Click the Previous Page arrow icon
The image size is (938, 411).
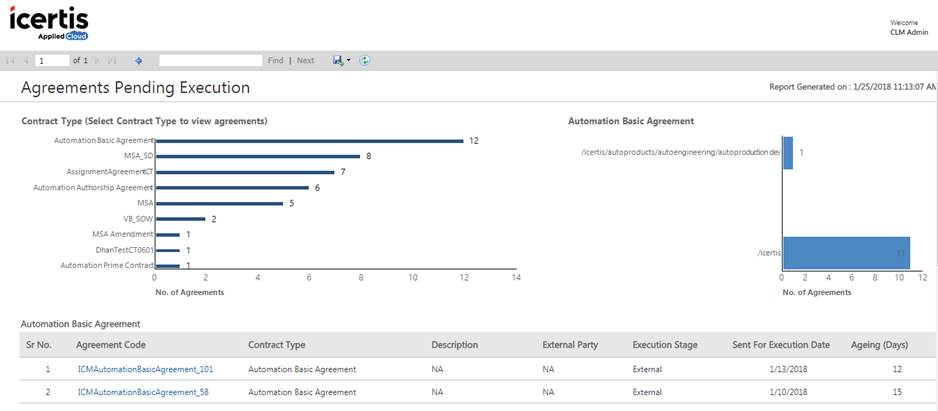[25, 61]
